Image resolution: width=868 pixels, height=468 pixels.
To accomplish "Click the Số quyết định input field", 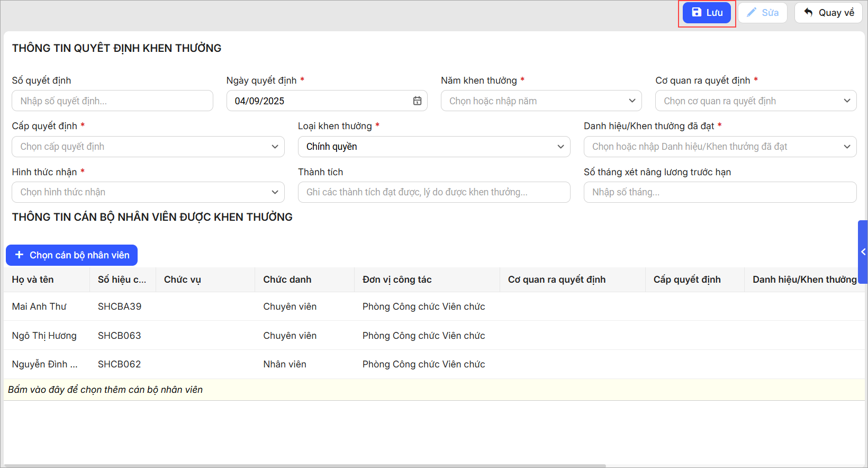I will (112, 101).
